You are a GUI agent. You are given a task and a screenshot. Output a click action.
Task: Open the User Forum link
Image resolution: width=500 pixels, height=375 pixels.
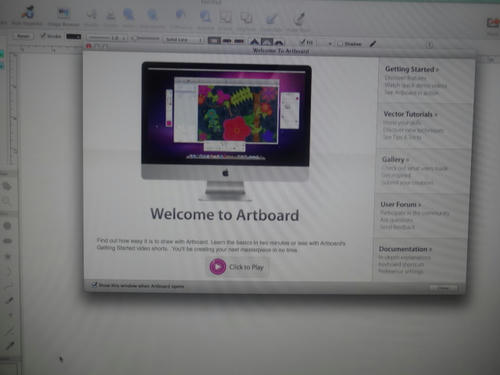click(x=401, y=204)
